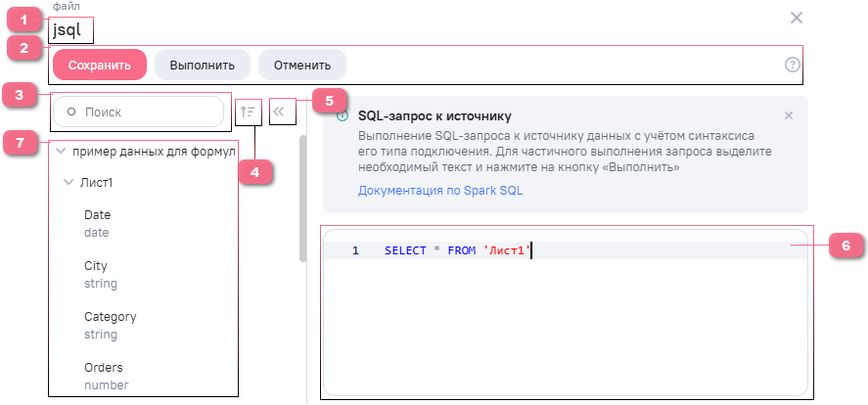
Task: Focus the Поиск search field
Action: [x=138, y=112]
